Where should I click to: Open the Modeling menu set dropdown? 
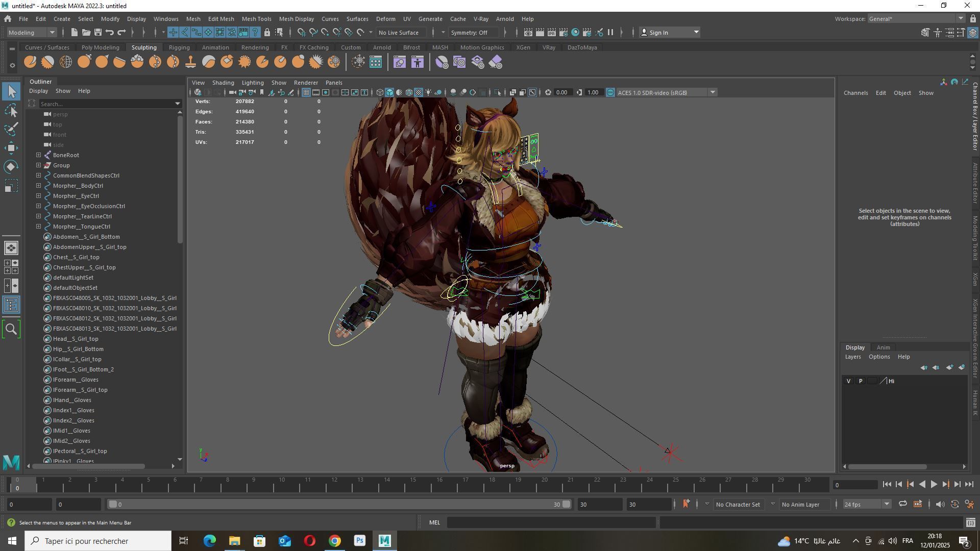tap(31, 33)
